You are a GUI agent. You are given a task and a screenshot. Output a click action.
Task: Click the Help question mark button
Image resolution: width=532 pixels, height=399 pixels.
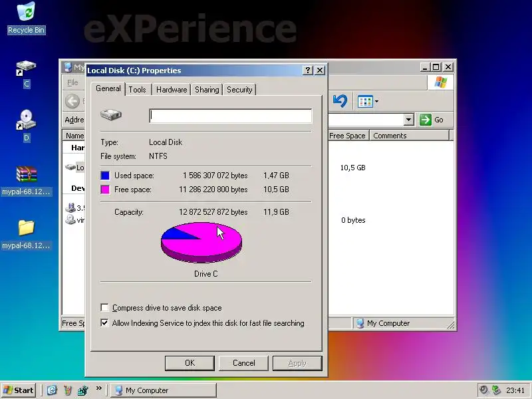[307, 70]
